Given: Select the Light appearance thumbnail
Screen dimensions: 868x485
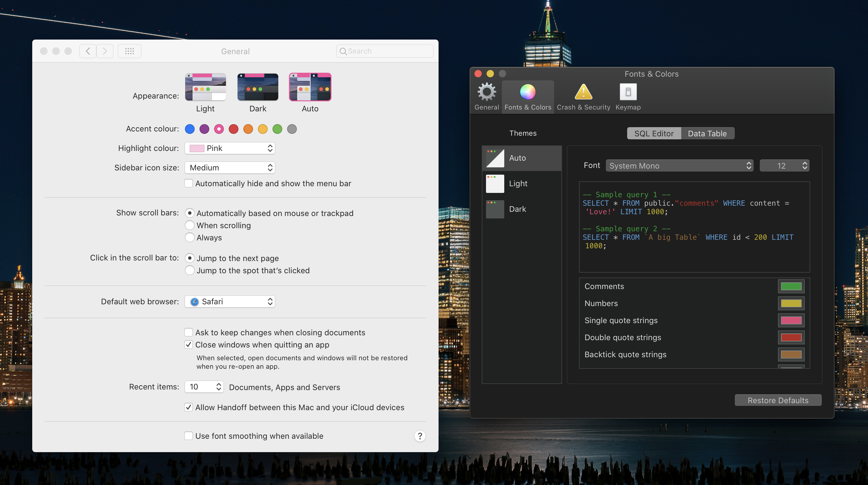Looking at the screenshot, I should pyautogui.click(x=205, y=87).
